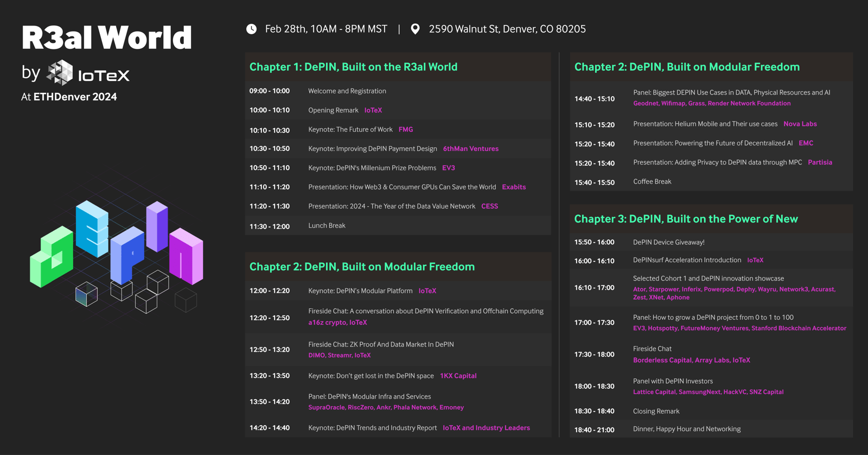Click the location pin icon
The image size is (868, 455).
[415, 29]
